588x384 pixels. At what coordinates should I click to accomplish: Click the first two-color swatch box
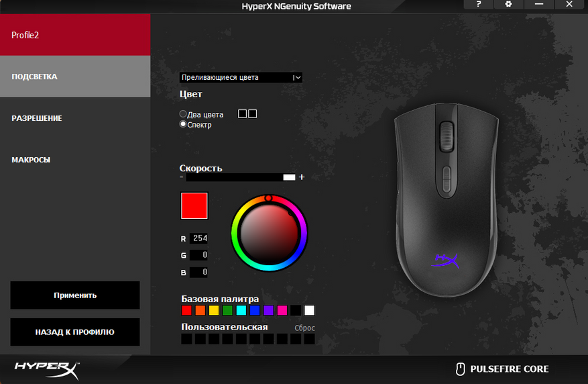(243, 113)
